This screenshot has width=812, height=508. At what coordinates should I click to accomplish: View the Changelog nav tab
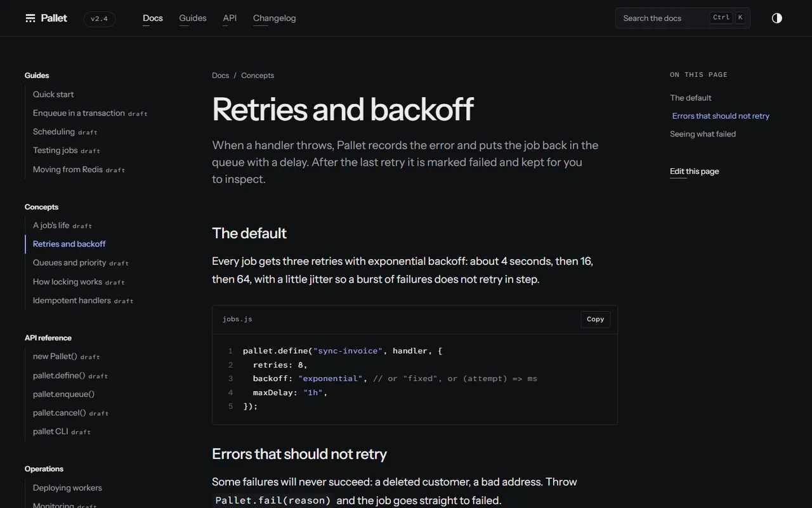(275, 18)
